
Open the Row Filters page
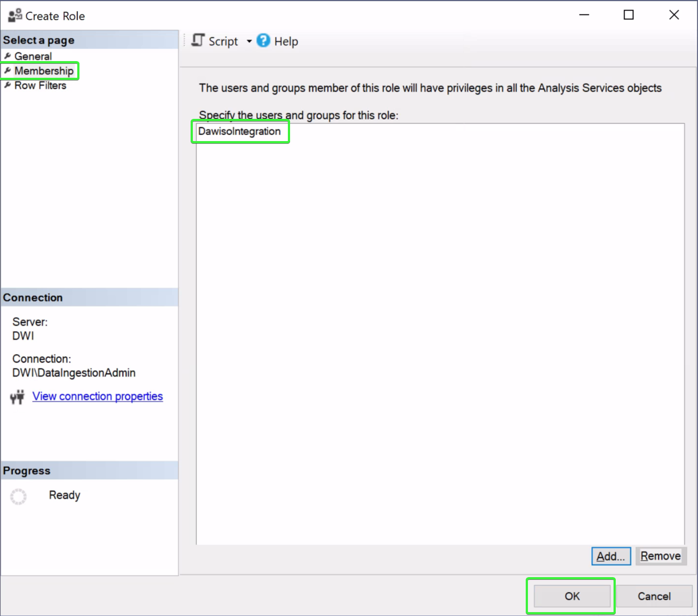[40, 86]
